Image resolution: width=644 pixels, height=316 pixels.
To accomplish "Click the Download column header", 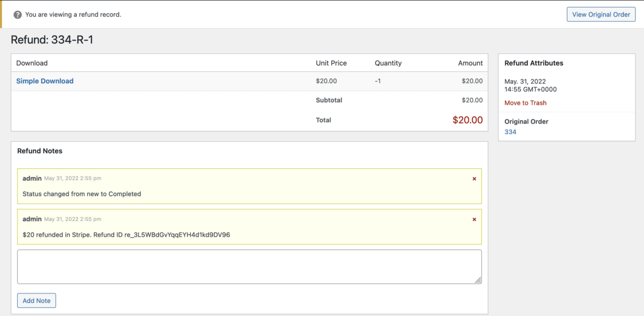I will pos(32,63).
